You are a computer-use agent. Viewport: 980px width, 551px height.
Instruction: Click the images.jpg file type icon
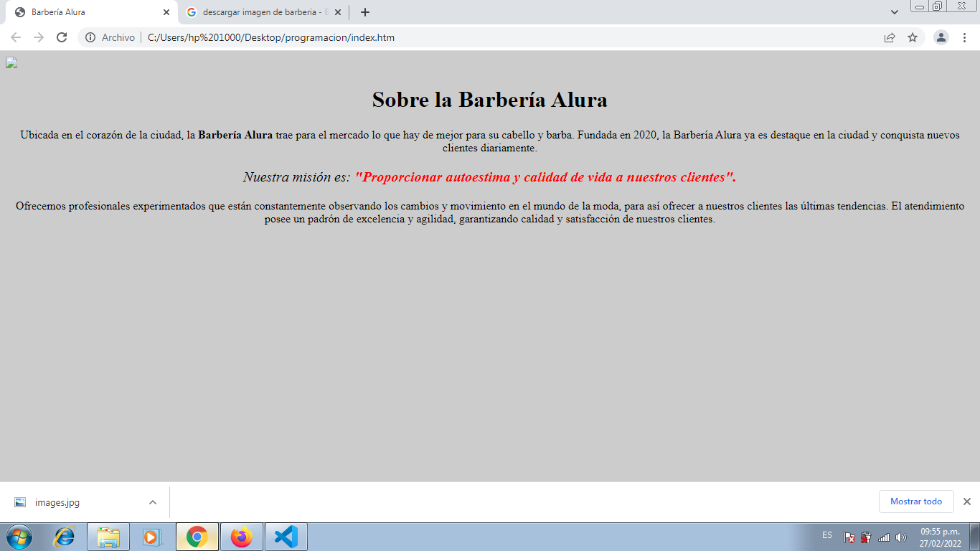click(x=20, y=502)
